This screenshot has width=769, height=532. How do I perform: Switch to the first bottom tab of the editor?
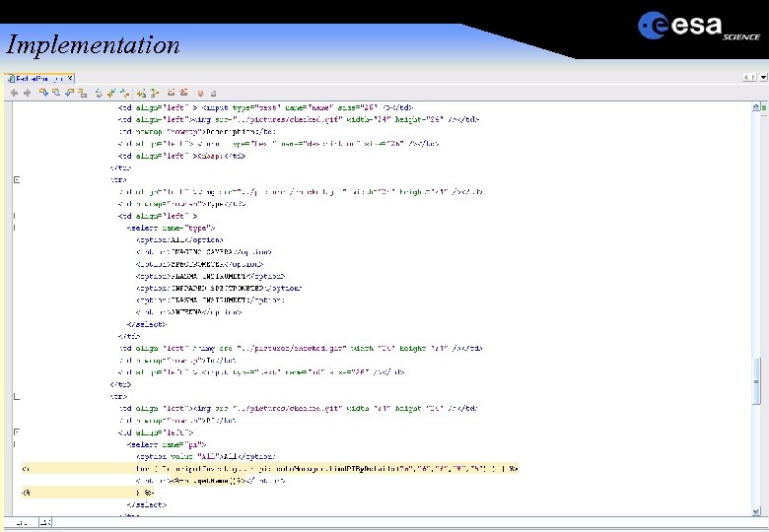tap(21, 522)
